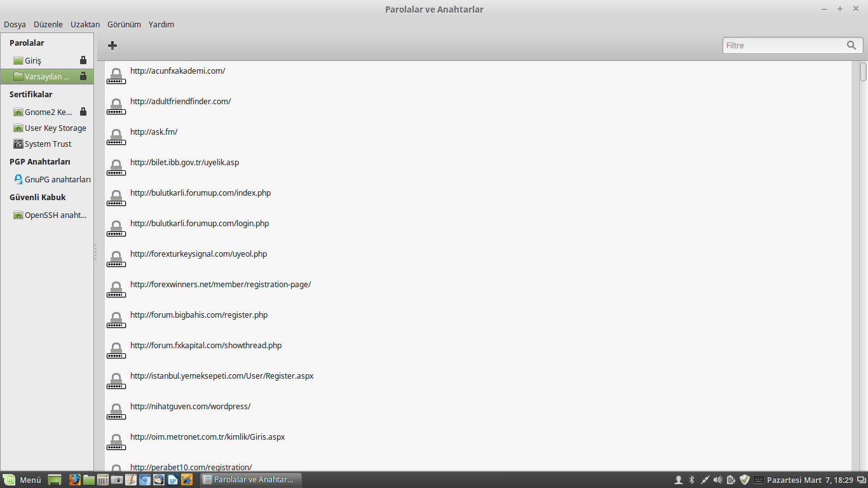Select the Giriş keyring in the sidebar
868x488 pixels.
[47, 60]
